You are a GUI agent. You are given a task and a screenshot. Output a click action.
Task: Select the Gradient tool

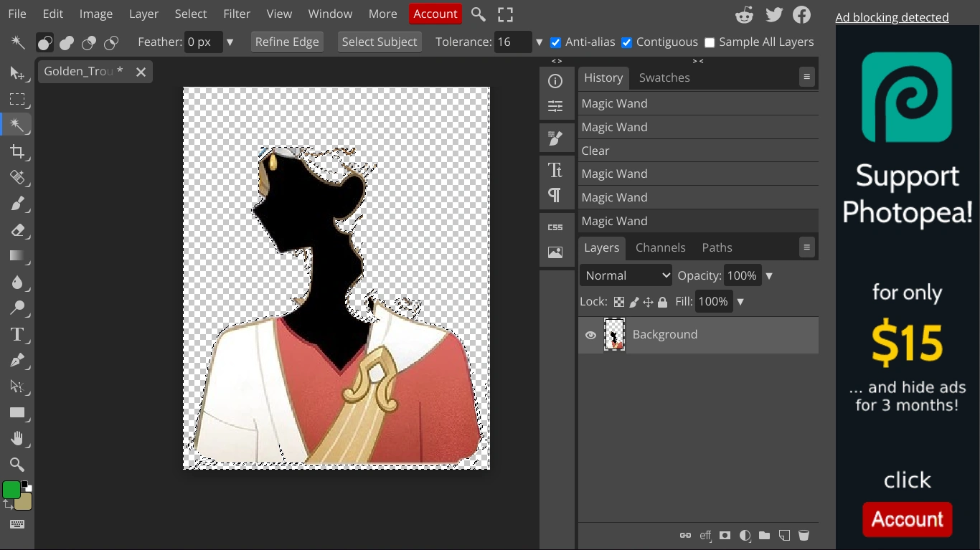pyautogui.click(x=17, y=256)
